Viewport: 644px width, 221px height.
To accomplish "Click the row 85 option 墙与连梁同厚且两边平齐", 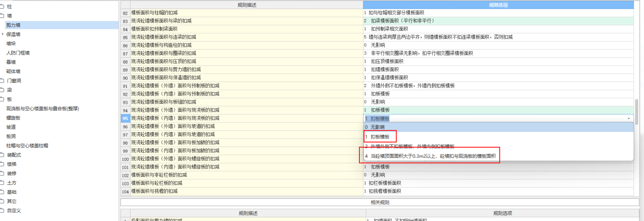I will [x=498, y=37].
